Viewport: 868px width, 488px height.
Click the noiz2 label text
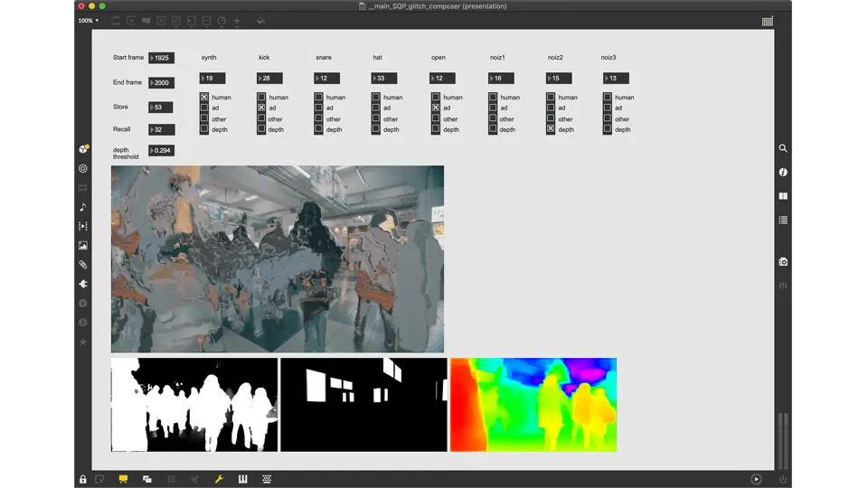pos(555,58)
